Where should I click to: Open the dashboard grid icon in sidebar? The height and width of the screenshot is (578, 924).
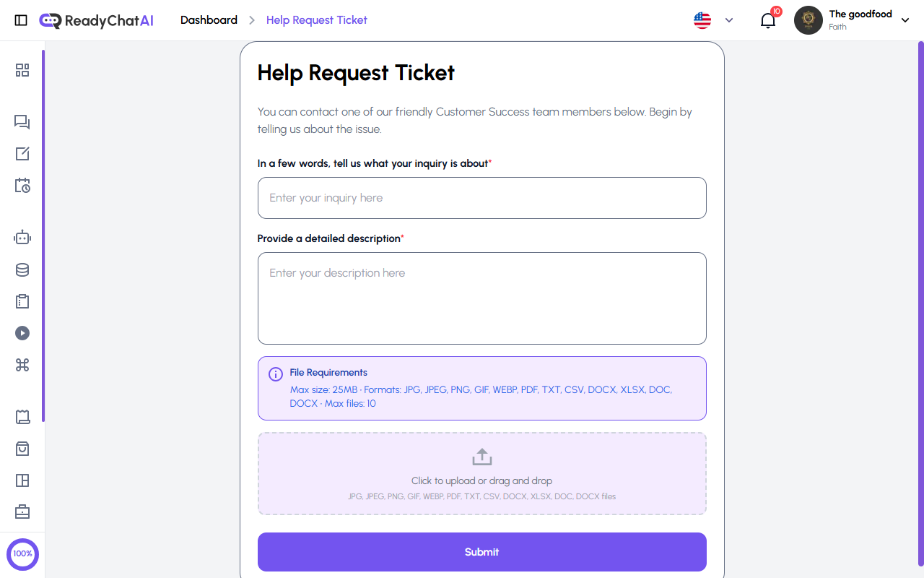click(x=22, y=70)
